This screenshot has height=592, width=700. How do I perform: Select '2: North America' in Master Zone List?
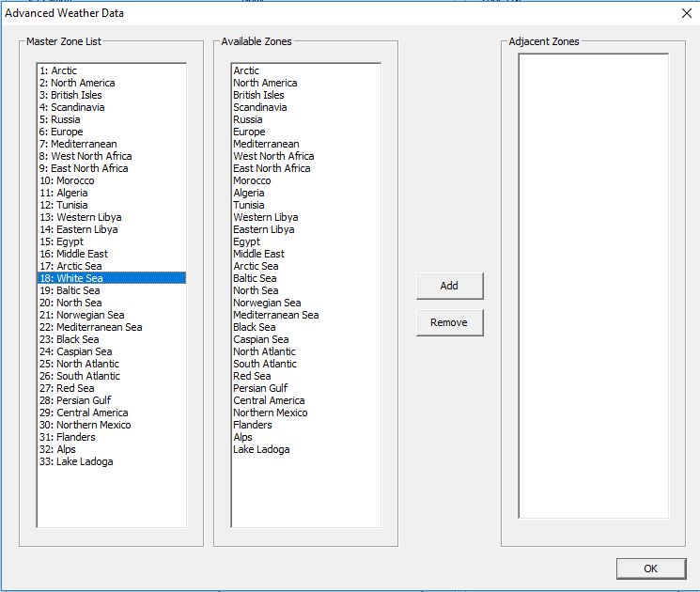coord(112,83)
